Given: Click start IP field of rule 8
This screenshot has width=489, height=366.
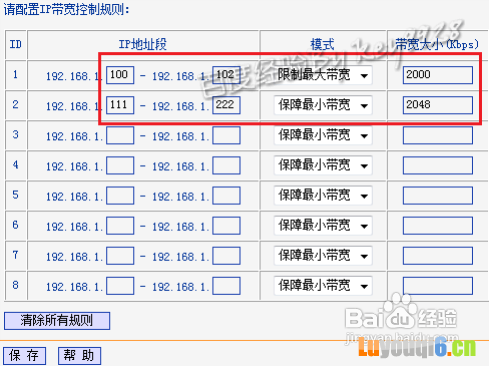Looking at the screenshot, I should (x=120, y=286).
